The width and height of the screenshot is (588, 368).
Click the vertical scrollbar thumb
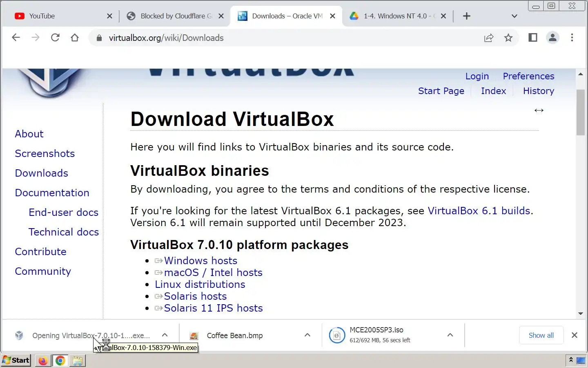click(x=581, y=112)
